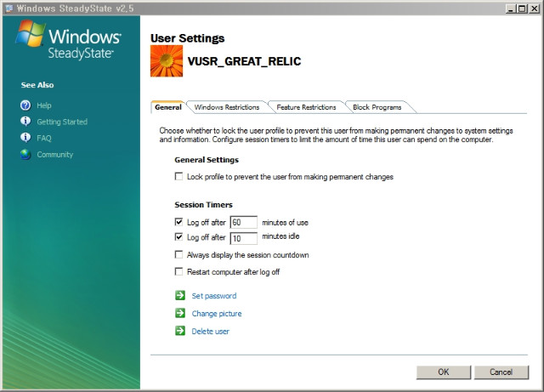Viewport: 544px width, 392px height.
Task: Click the FAQ info icon
Action: click(x=25, y=138)
